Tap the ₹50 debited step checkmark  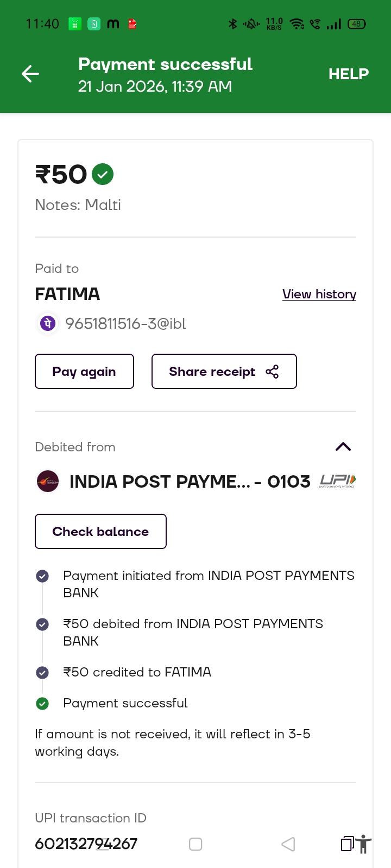pos(42,624)
